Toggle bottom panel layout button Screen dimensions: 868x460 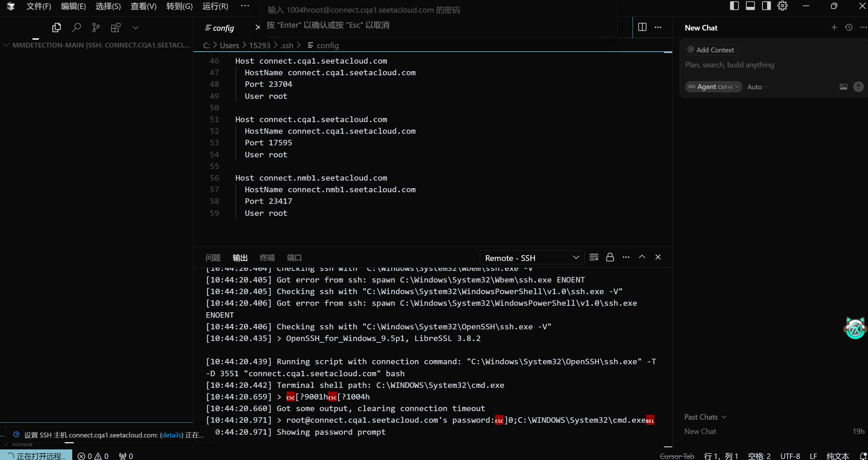[x=750, y=6]
